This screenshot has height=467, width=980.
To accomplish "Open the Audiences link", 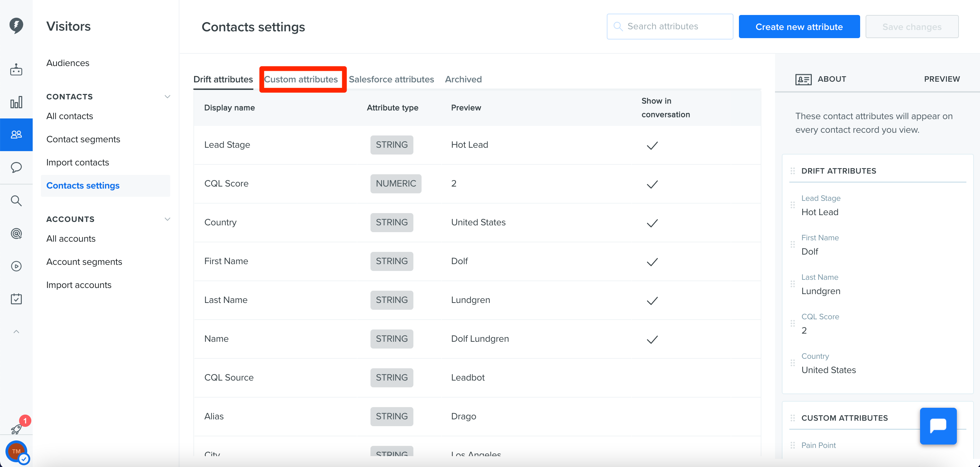I will pyautogui.click(x=68, y=63).
